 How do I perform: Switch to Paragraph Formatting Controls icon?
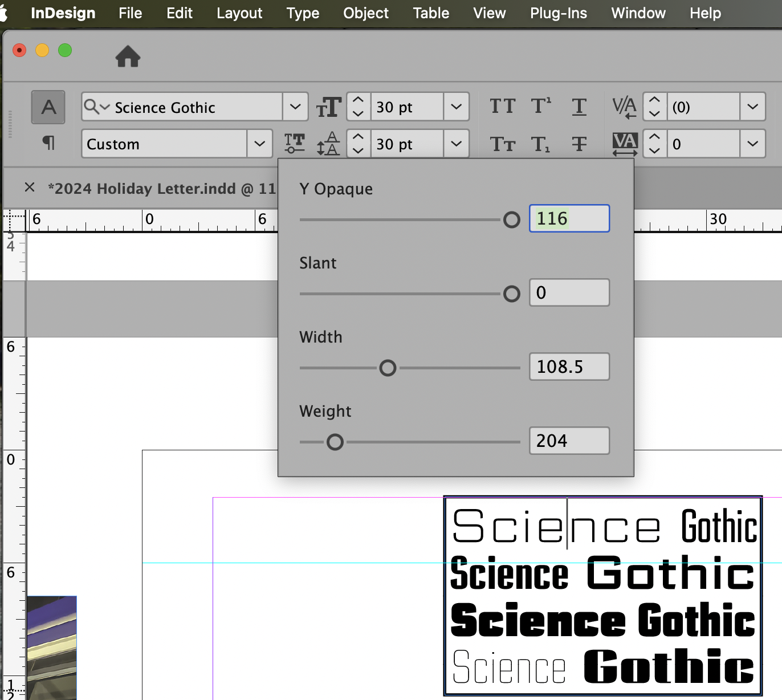(x=48, y=143)
